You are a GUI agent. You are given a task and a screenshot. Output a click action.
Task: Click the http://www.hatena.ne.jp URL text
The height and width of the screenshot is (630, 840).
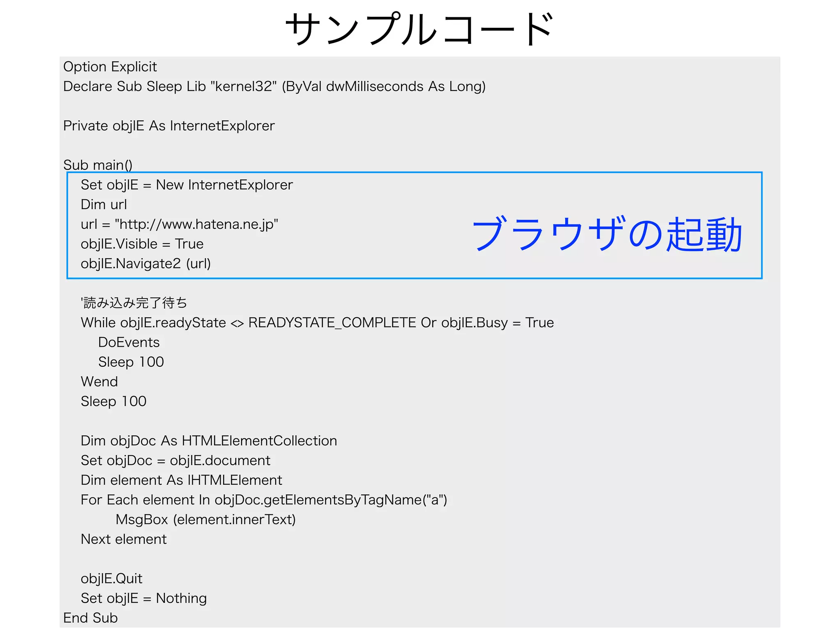196,224
